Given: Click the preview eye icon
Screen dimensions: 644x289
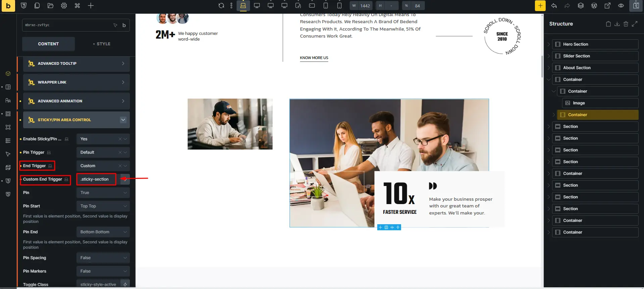Looking at the screenshot, I should tap(621, 6).
